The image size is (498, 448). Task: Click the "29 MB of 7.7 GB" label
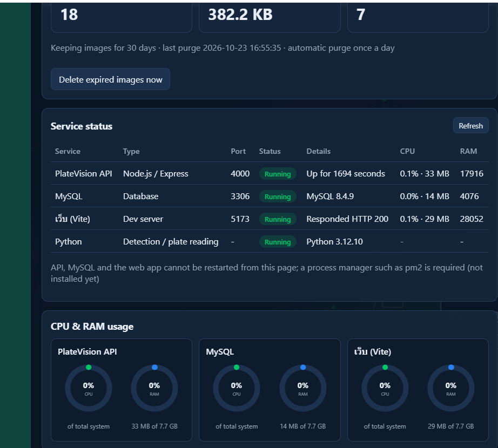click(450, 426)
